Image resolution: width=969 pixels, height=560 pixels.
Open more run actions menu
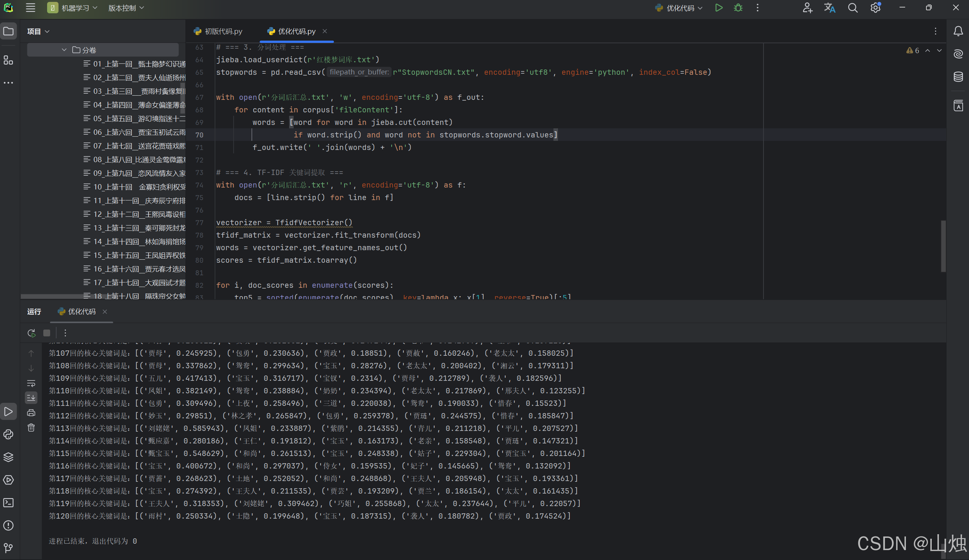click(757, 8)
